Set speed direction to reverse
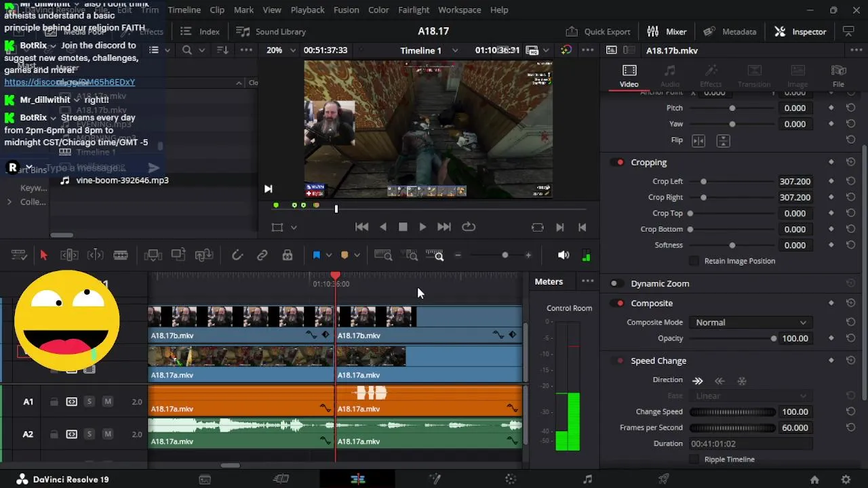The width and height of the screenshot is (868, 488). click(x=719, y=380)
